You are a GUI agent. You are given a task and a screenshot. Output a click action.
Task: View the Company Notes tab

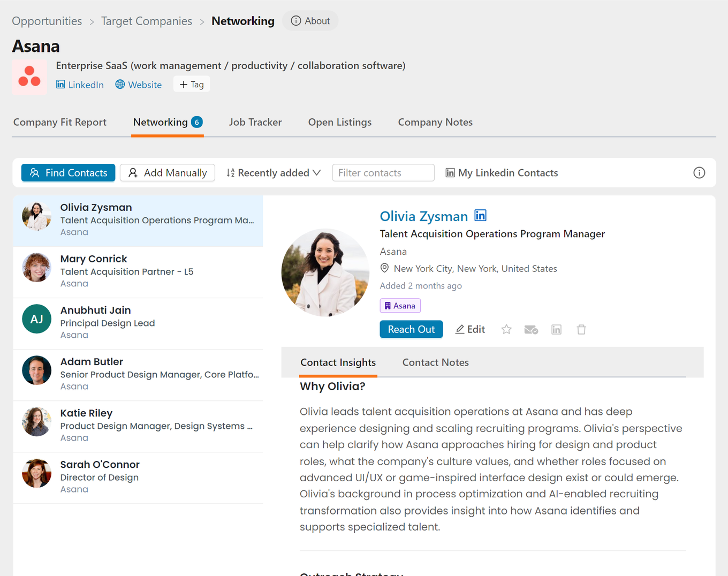pos(435,122)
